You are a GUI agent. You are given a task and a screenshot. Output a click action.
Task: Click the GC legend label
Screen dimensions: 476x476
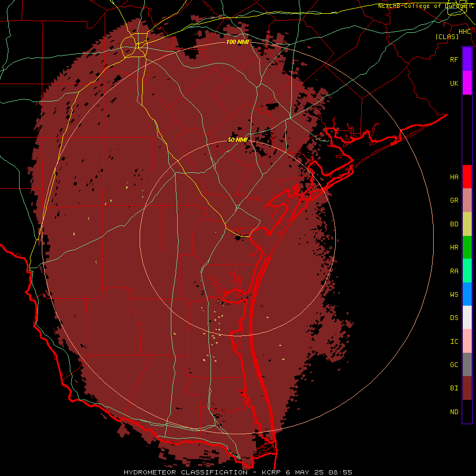454,365
